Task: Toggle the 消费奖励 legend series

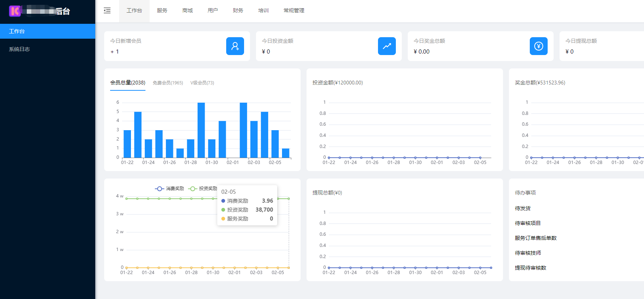Action: (x=170, y=189)
